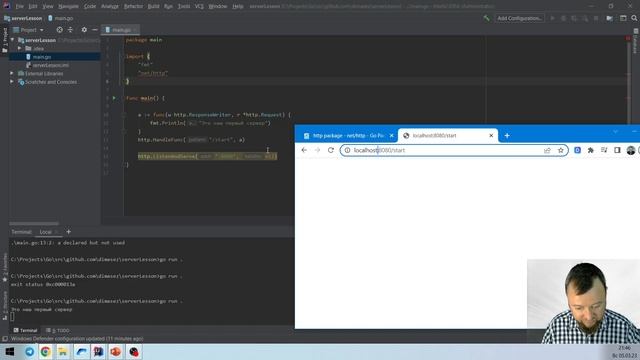Bookmark the page with star icon
Viewport: 640px width, 360px height.
[561, 150]
